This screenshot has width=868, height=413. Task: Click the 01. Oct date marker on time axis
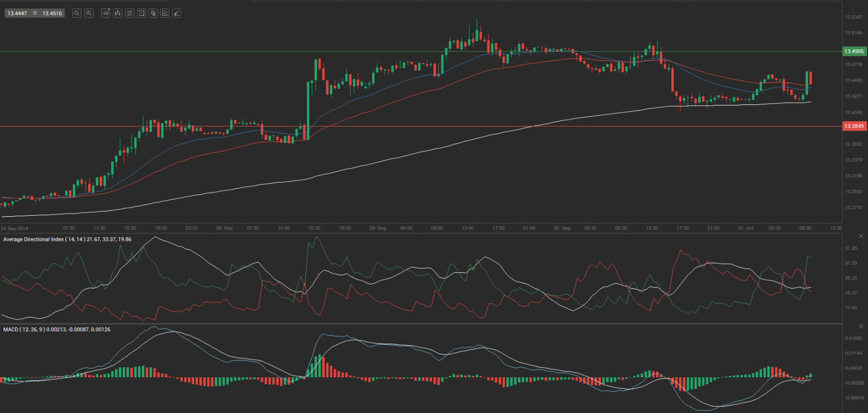point(745,228)
